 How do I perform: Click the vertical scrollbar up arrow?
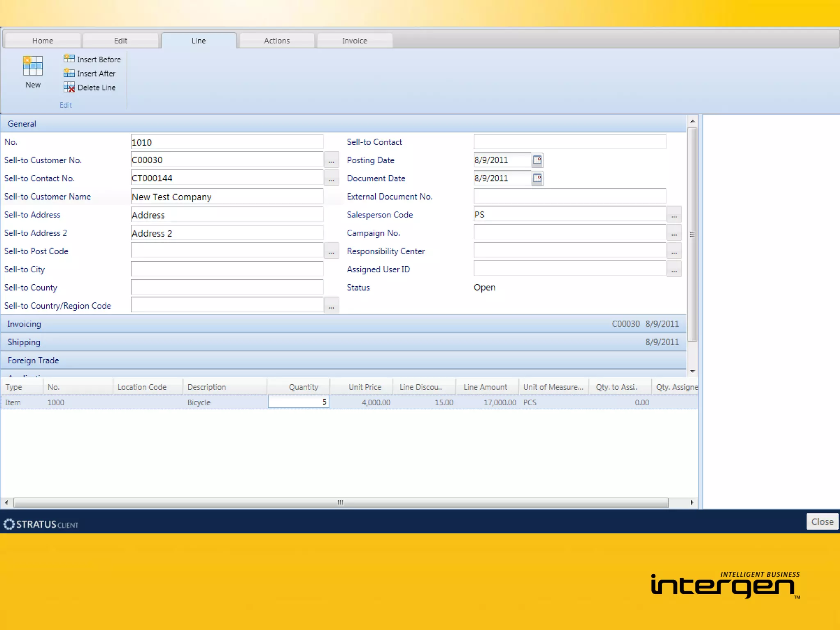pos(692,121)
